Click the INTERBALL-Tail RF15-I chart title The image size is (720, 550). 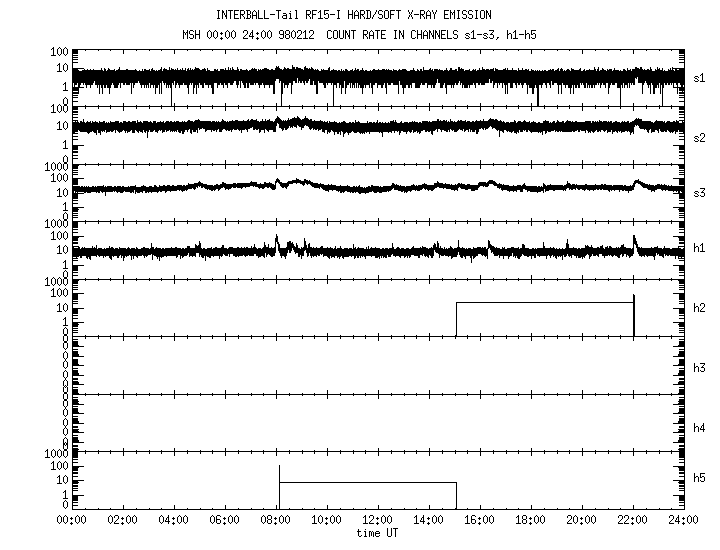click(354, 15)
